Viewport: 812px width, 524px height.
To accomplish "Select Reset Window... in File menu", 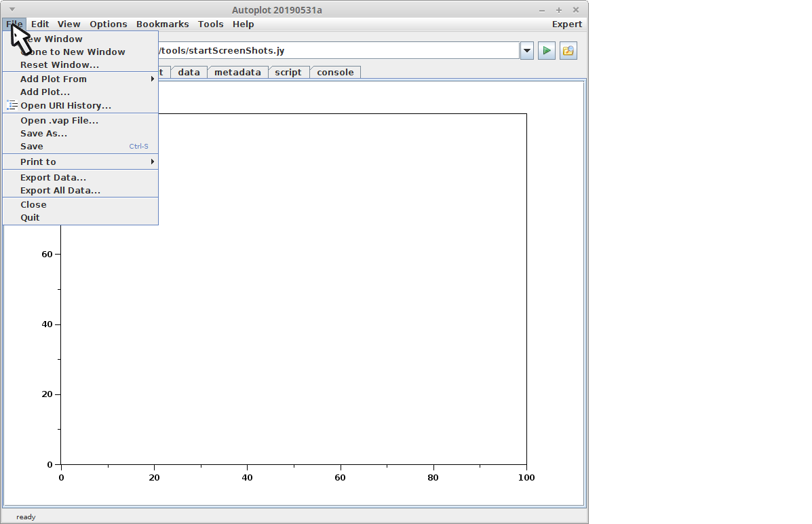I will pyautogui.click(x=80, y=64).
